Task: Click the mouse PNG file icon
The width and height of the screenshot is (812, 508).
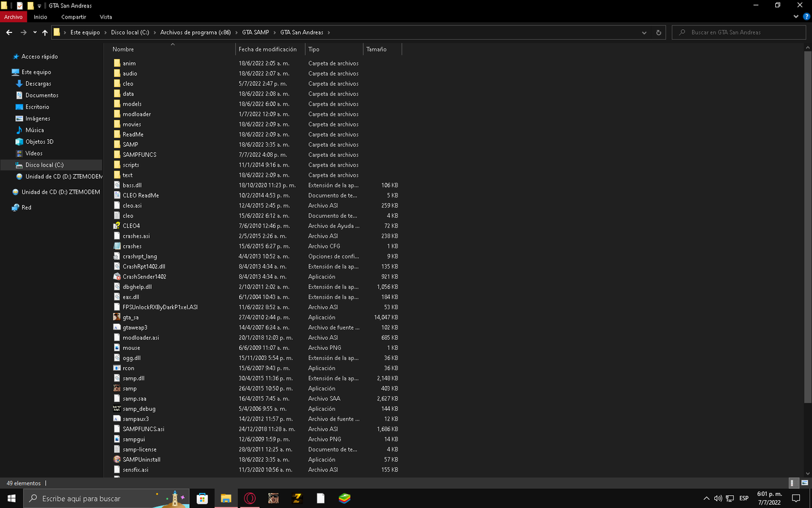Action: click(x=117, y=347)
